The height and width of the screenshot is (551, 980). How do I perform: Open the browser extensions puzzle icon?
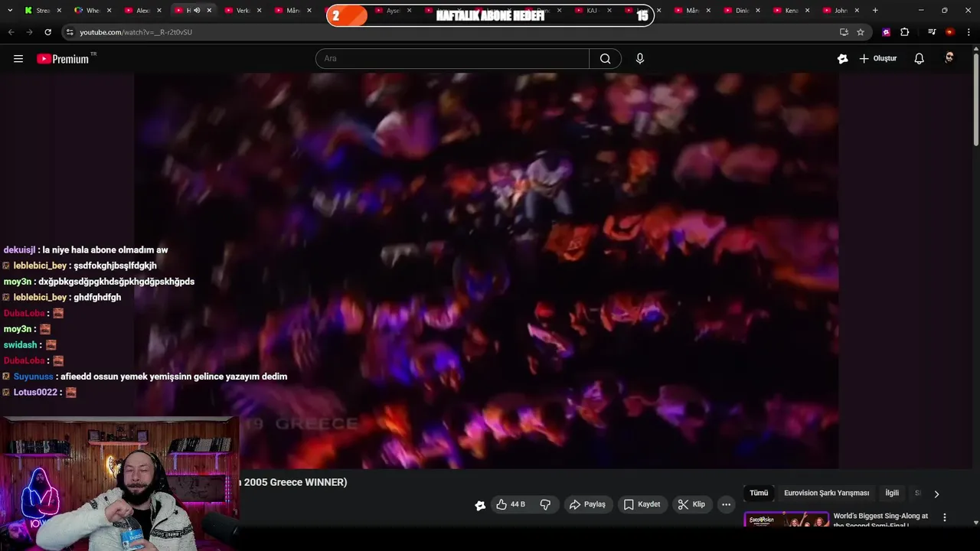point(905,32)
